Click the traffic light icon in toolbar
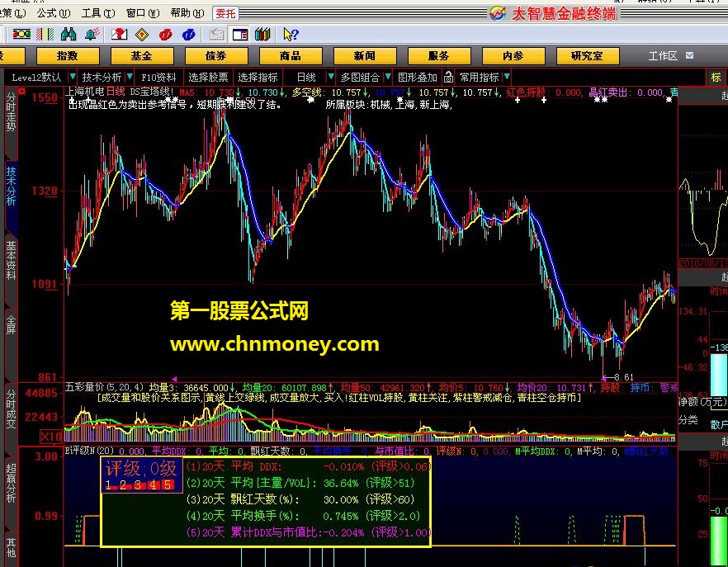728x567 pixels. tap(21, 35)
